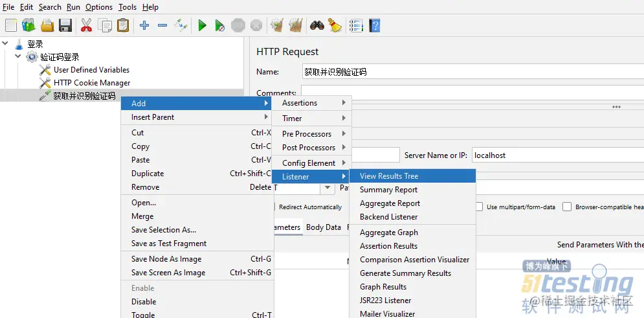
Task: Open the Options menu
Action: pyautogui.click(x=99, y=7)
